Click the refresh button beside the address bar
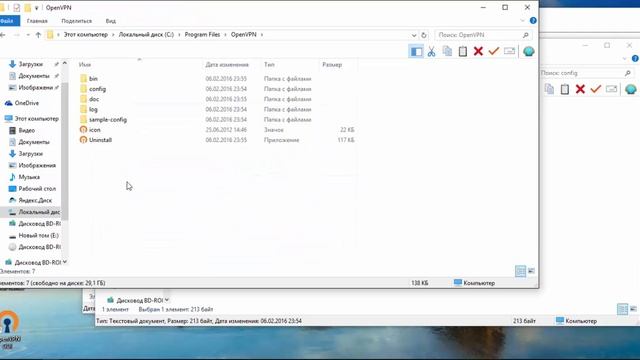The height and width of the screenshot is (360, 640). 424,35
